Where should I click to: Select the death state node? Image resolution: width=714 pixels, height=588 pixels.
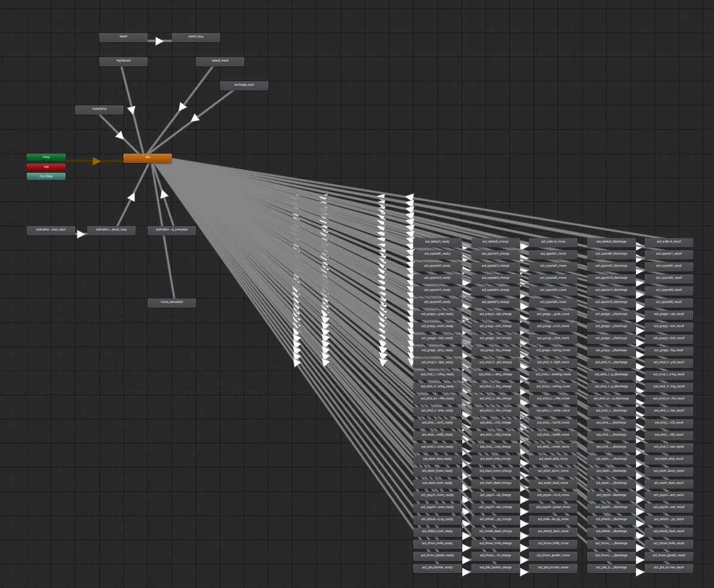click(123, 37)
